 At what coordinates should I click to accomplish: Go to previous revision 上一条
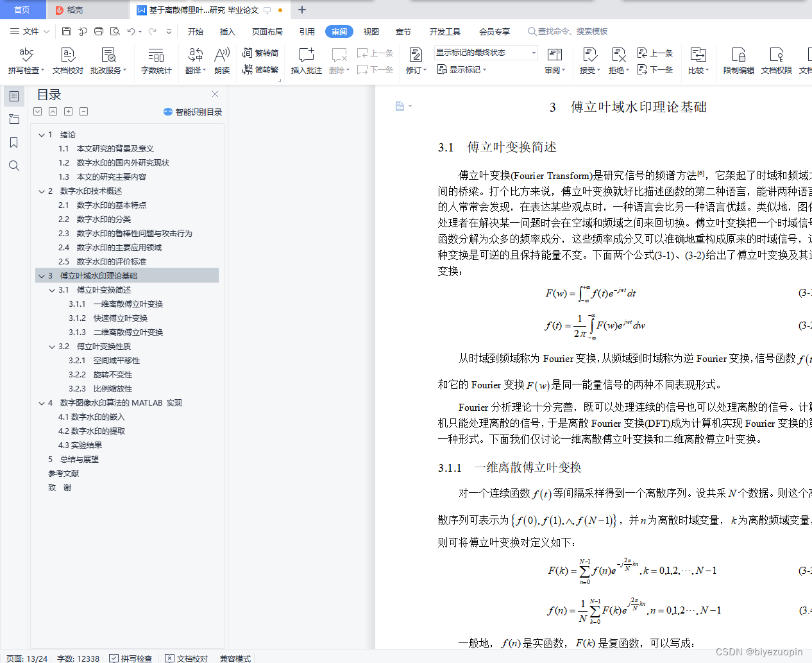pos(655,53)
